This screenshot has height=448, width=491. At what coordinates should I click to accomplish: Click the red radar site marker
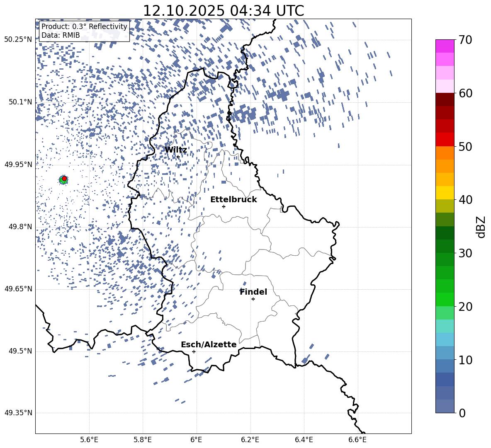[64, 179]
